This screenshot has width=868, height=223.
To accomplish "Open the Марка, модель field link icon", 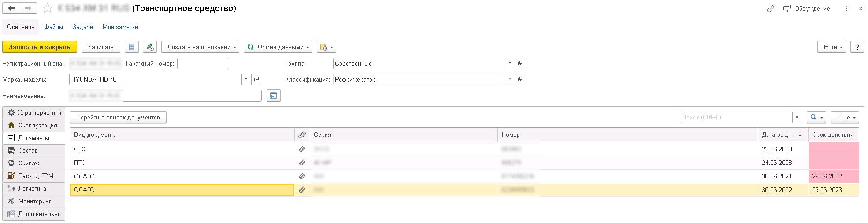I will pyautogui.click(x=256, y=79).
